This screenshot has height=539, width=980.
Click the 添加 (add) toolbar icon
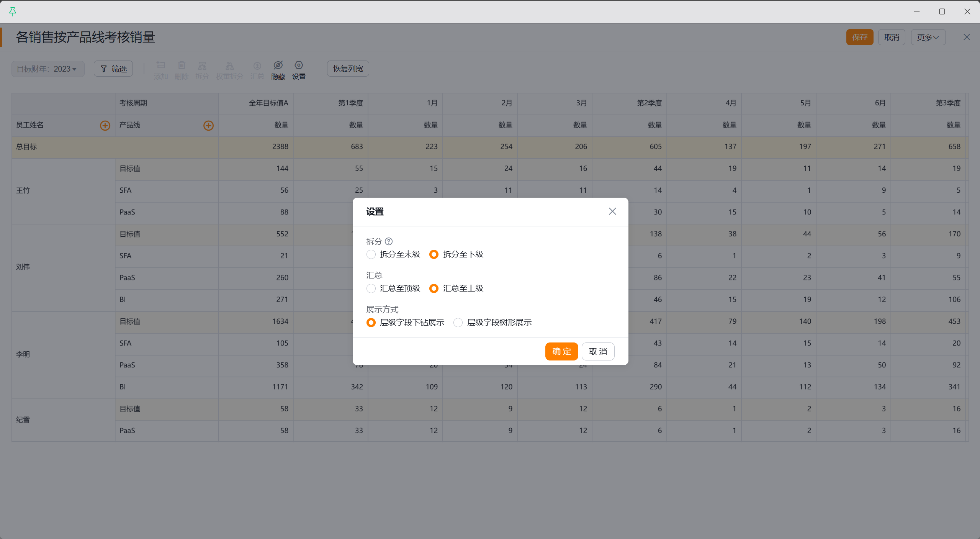click(x=161, y=66)
